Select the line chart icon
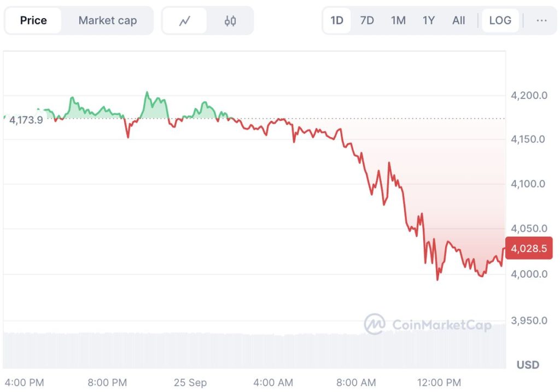Screen dimensions: 560x392 point(184,20)
